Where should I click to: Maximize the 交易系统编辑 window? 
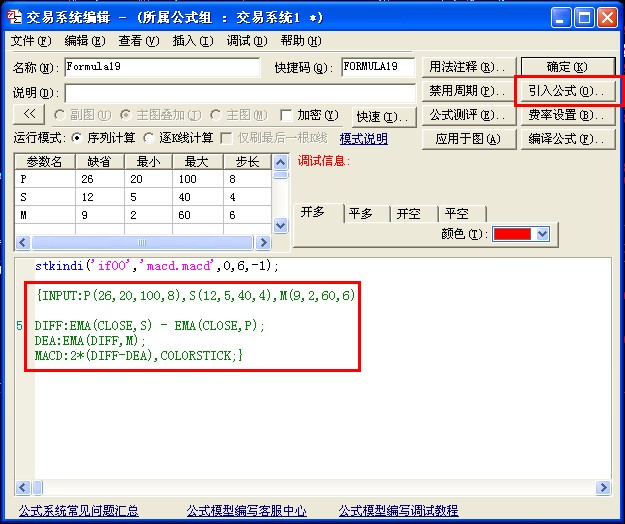coord(584,18)
